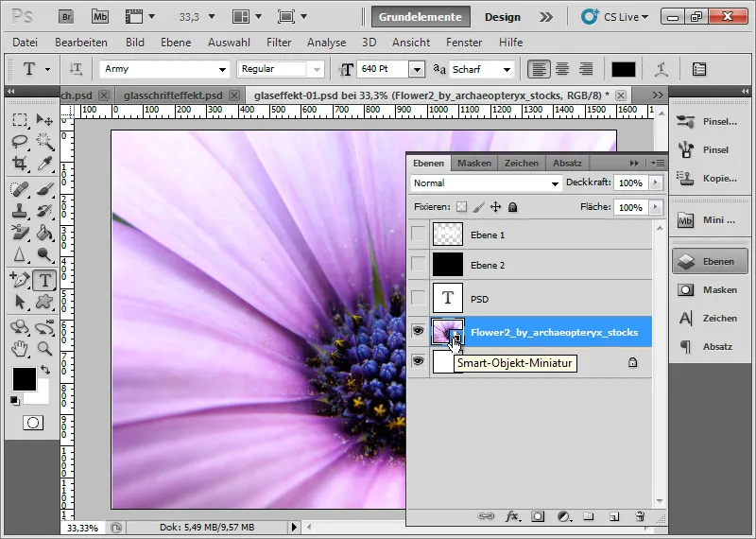
Task: Select the Healing Brush tool
Action: (20, 189)
